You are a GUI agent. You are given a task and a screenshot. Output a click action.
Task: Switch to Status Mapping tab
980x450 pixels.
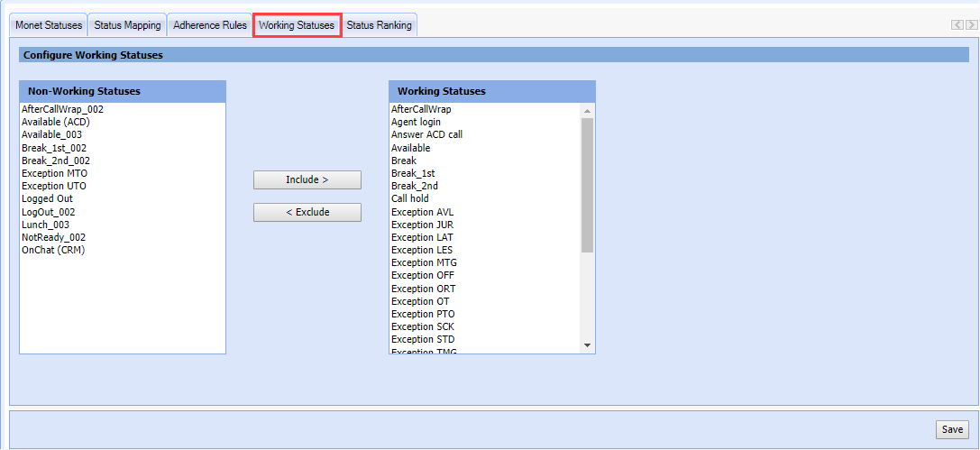[127, 25]
